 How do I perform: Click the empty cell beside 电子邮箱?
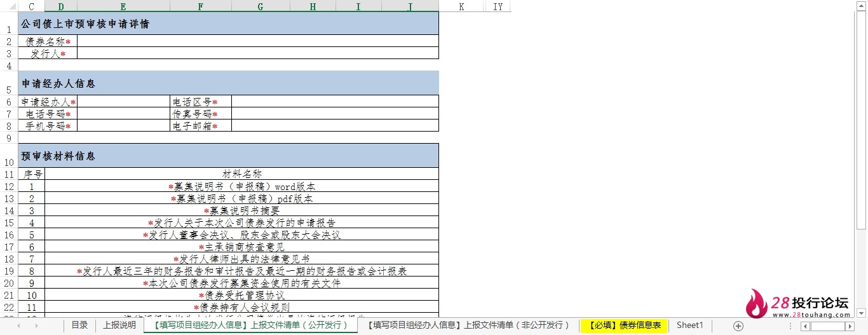pyautogui.click(x=335, y=126)
